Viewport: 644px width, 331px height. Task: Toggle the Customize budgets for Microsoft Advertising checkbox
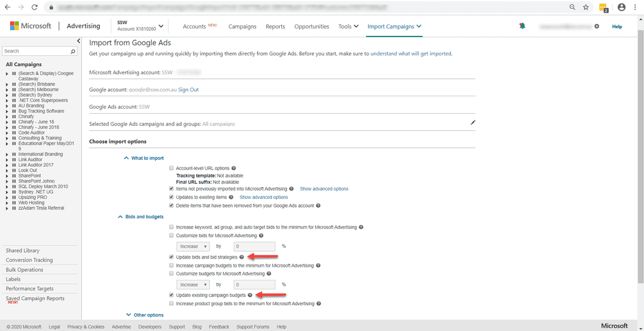[x=171, y=274]
